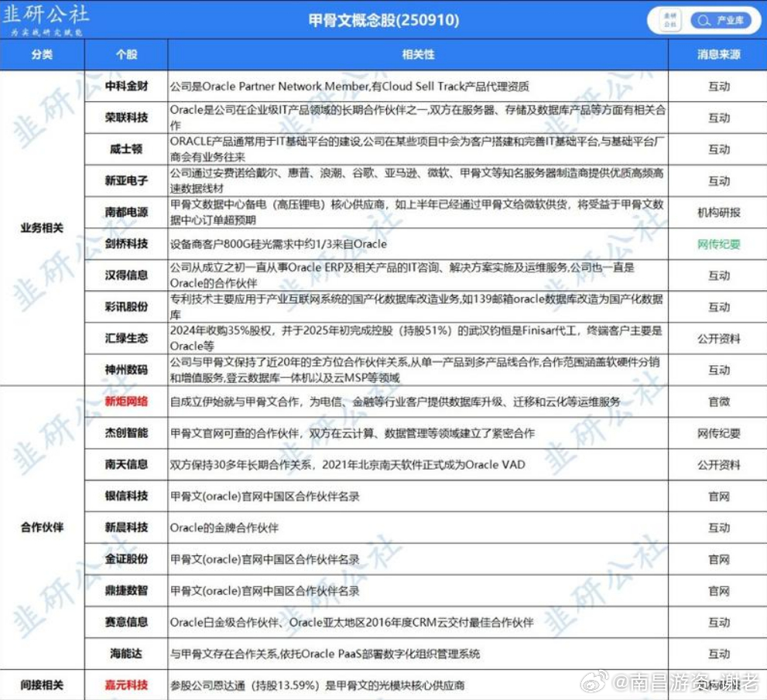Click 公开资料 source for 南天信息
The image size is (767, 700).
[718, 464]
